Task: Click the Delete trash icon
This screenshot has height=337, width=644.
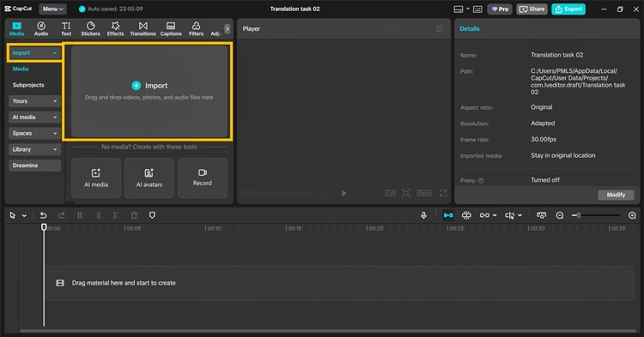Action: coord(134,215)
